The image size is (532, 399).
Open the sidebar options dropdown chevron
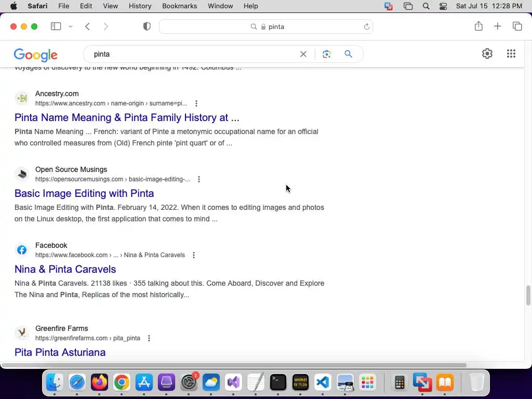tap(71, 26)
